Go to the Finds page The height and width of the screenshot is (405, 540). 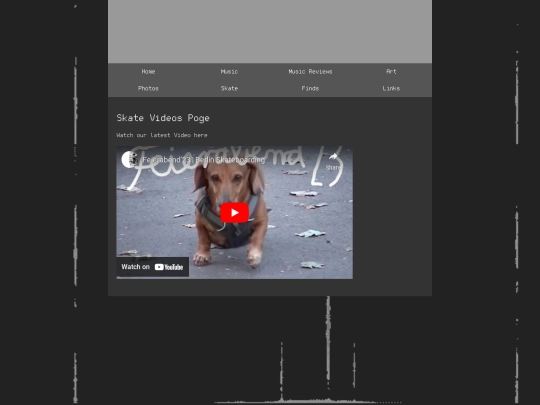click(310, 89)
